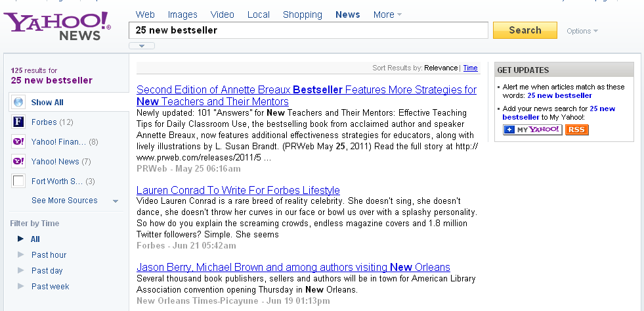Switch to Local search tab
This screenshot has width=644, height=311.
(259, 15)
